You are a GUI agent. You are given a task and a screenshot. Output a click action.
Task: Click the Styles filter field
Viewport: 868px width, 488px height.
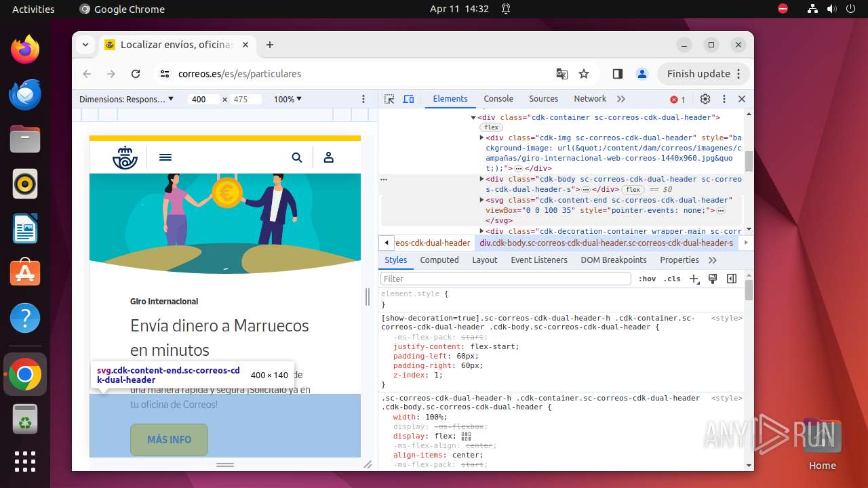[506, 279]
